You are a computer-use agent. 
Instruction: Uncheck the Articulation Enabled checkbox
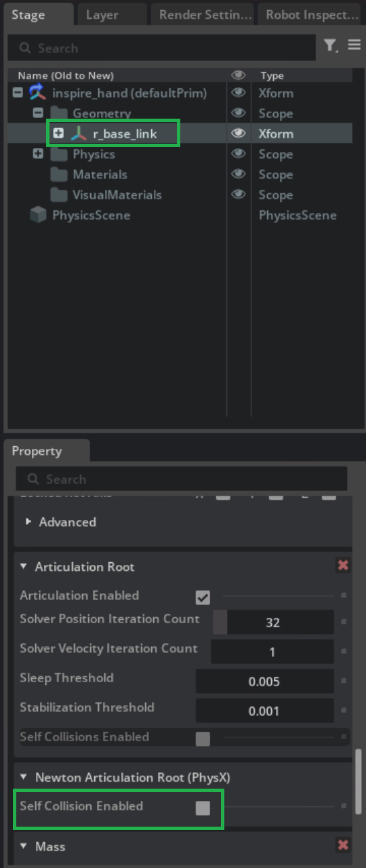tap(203, 597)
